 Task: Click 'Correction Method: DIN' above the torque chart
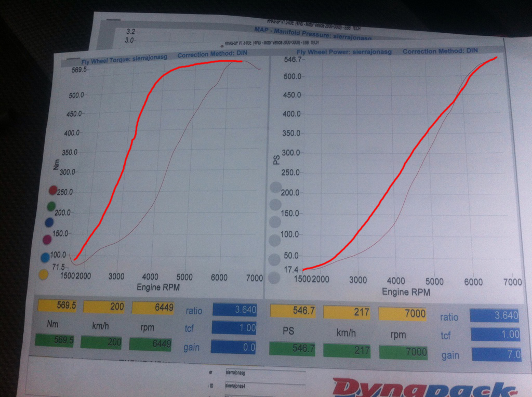pos(212,54)
